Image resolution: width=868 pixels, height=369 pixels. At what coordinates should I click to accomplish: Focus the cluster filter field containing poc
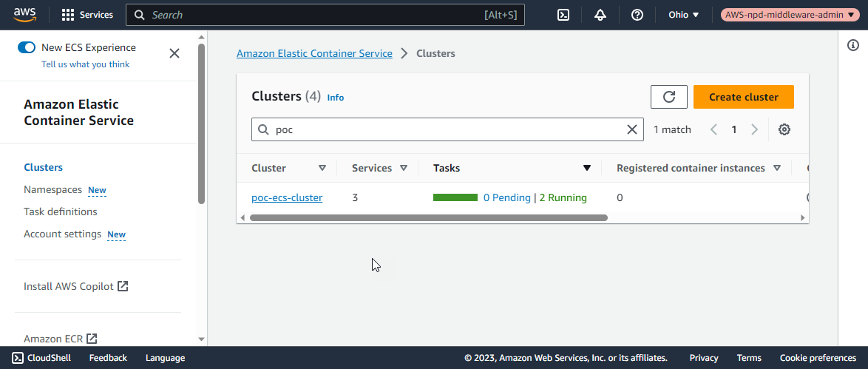click(x=447, y=129)
